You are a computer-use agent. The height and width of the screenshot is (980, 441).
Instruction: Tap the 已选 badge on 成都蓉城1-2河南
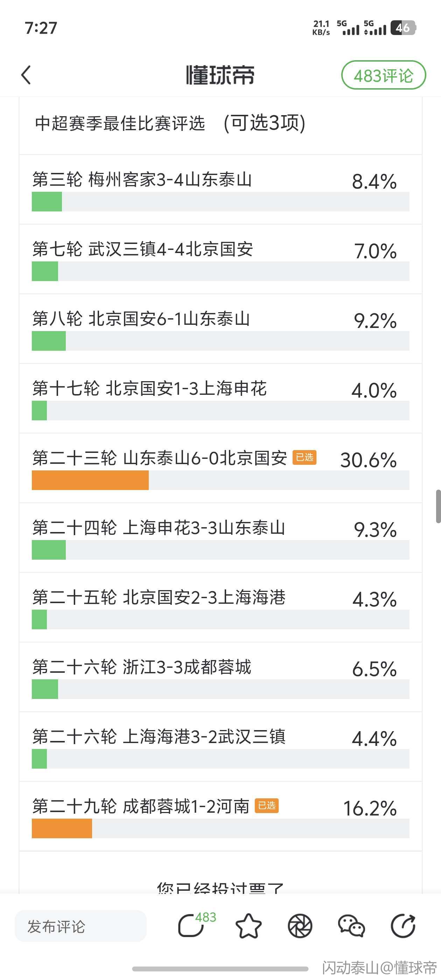267,805
